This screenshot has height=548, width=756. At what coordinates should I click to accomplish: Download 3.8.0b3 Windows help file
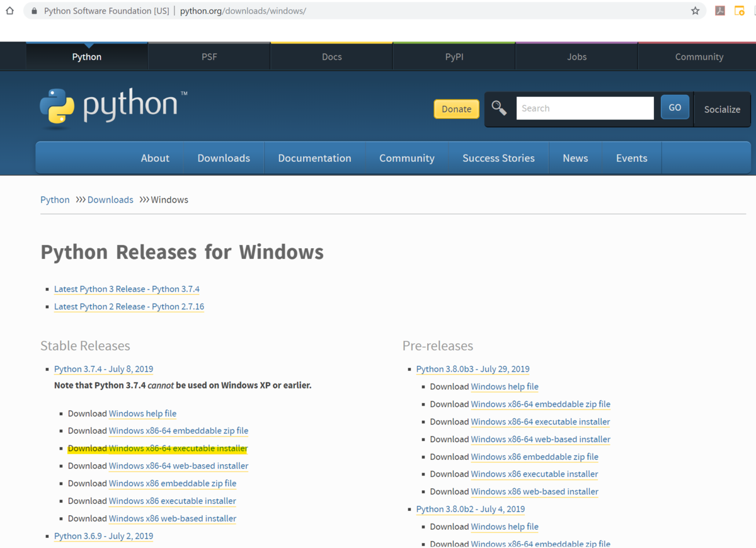click(505, 387)
